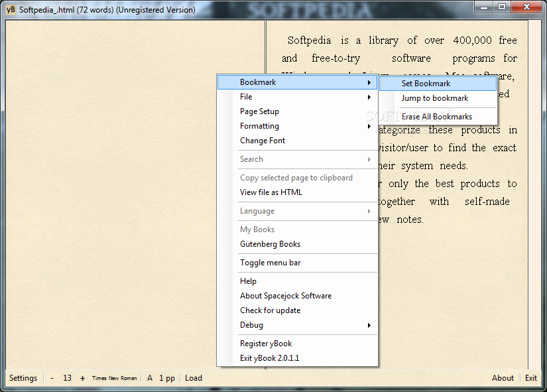The width and height of the screenshot is (547, 392).
Task: Click the 1 pp page layout button
Action: (167, 378)
